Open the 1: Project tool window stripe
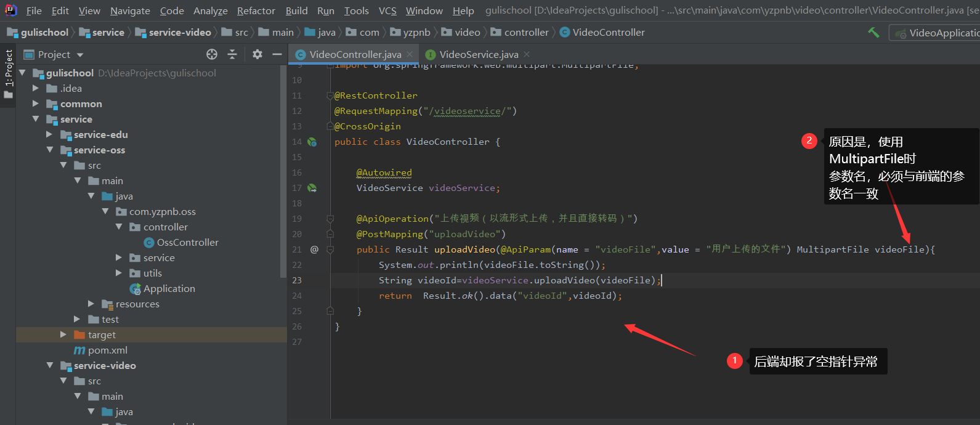 (8, 74)
